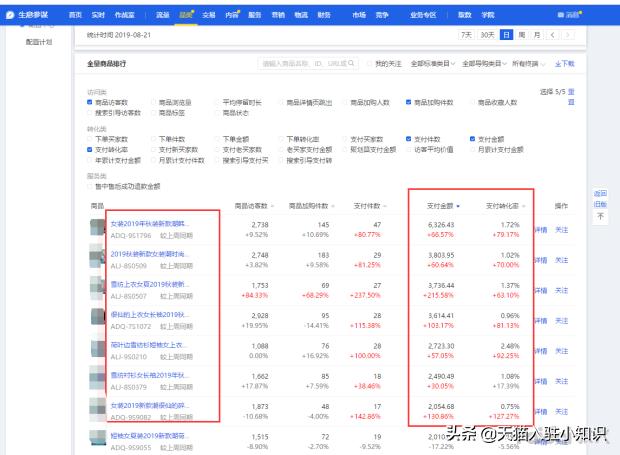The image size is (620, 455).
Task: Click 关注 for product with 2,490.49 payment
Action: pos(561,381)
